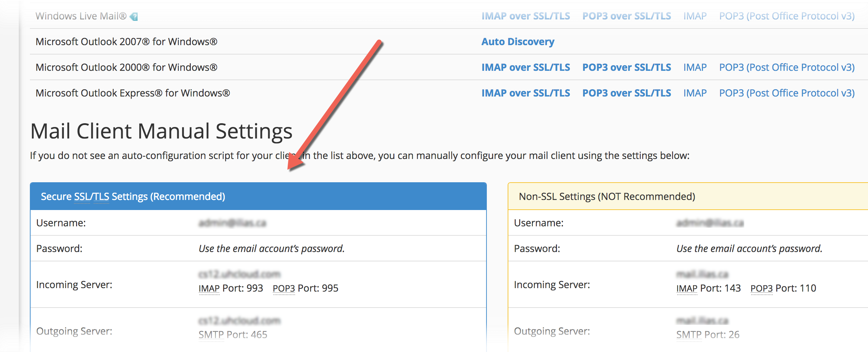Viewport: 868px width, 352px height.
Task: Click IMAP for Windows Live Mail
Action: [695, 16]
